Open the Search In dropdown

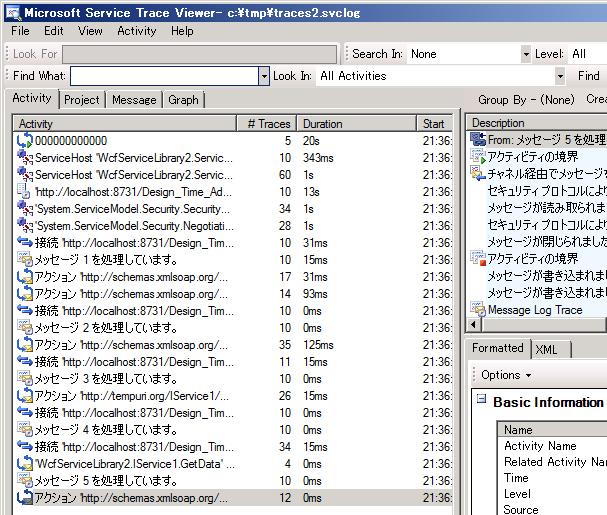coord(526,54)
